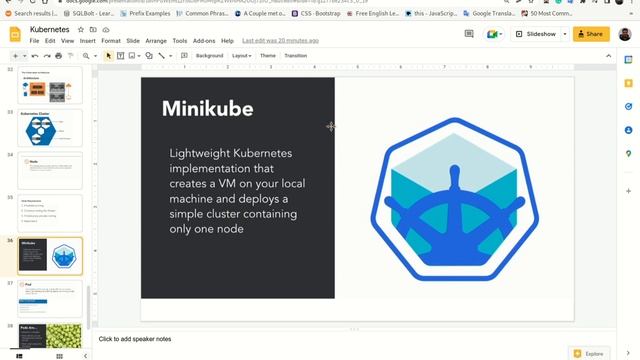The width and height of the screenshot is (640, 360).
Task: Collapse the toolbar with up chevron
Action: pos(609,56)
